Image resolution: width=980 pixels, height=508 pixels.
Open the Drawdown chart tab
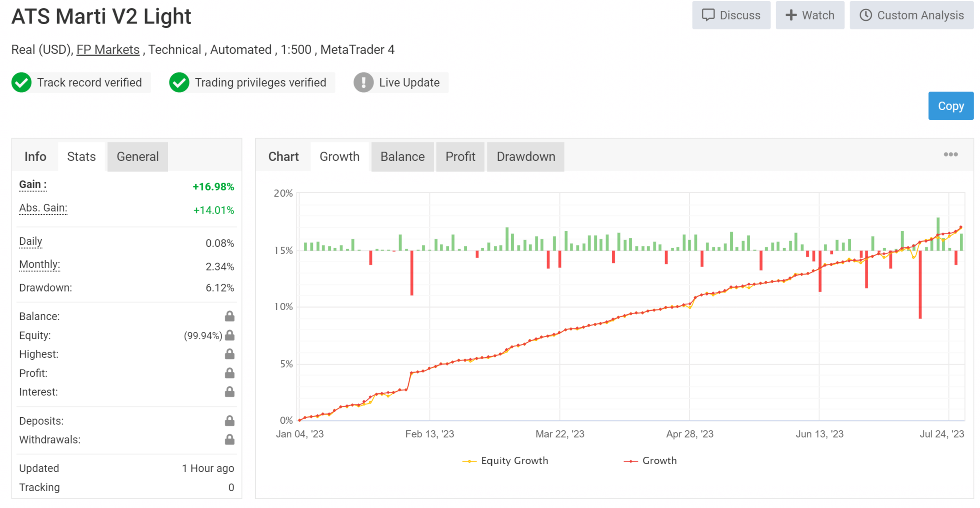pos(526,157)
